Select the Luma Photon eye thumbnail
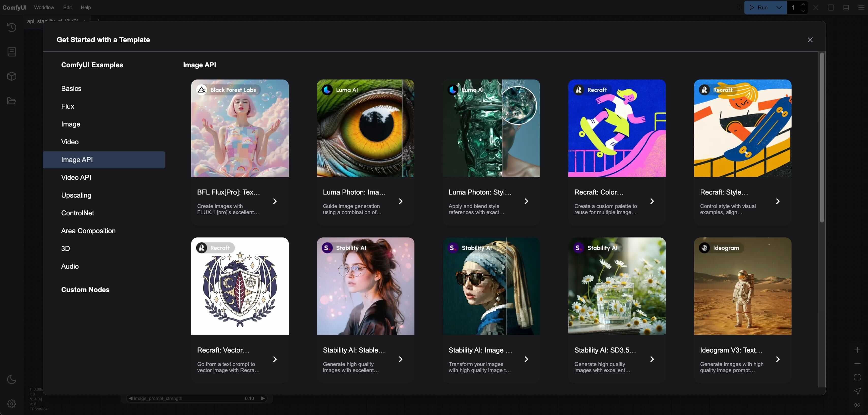Screen dimensions: 868x415 [x=365, y=128]
